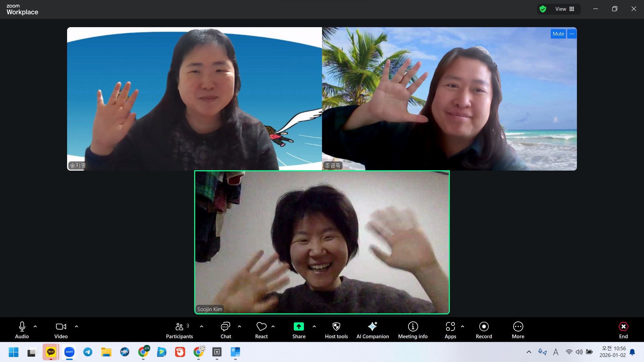Open the View layout menu
Image resolution: width=644 pixels, height=362 pixels.
coord(565,9)
